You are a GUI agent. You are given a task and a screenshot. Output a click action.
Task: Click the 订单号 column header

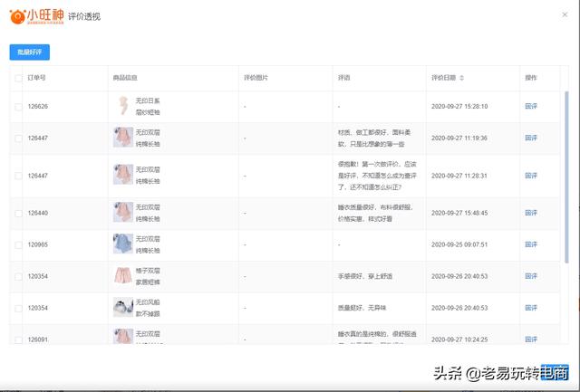coord(37,78)
